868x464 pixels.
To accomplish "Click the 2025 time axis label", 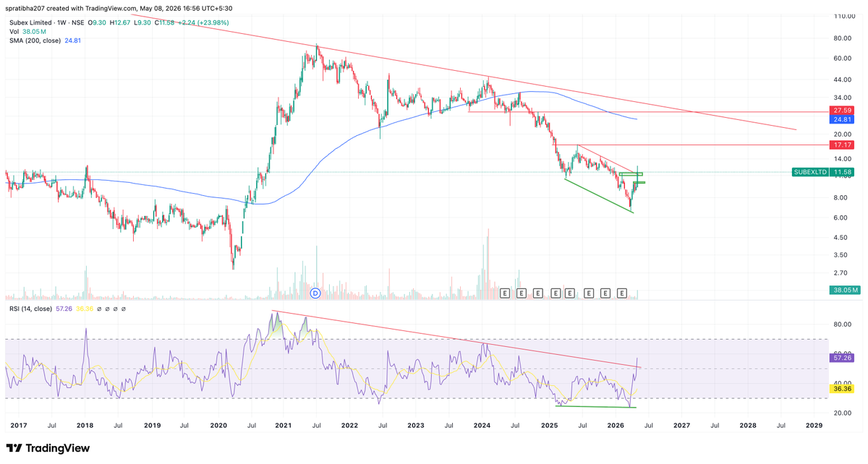I will pos(548,426).
